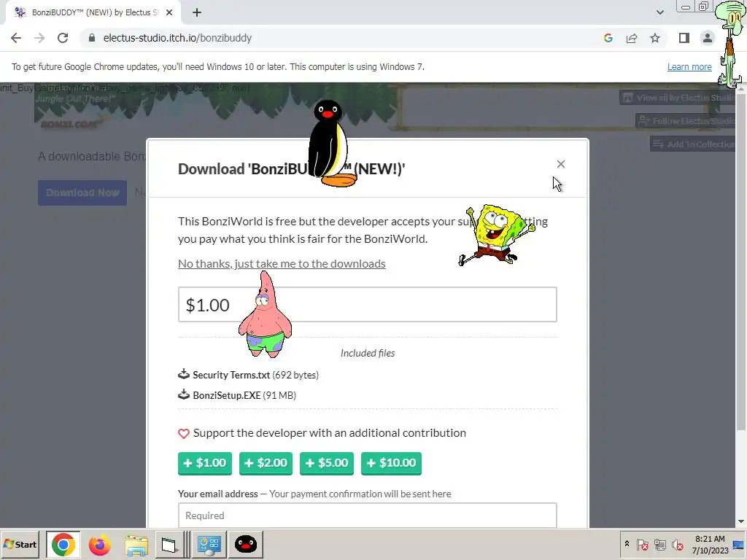
Task: Click No thanks, take me to downloads
Action: 282,263
